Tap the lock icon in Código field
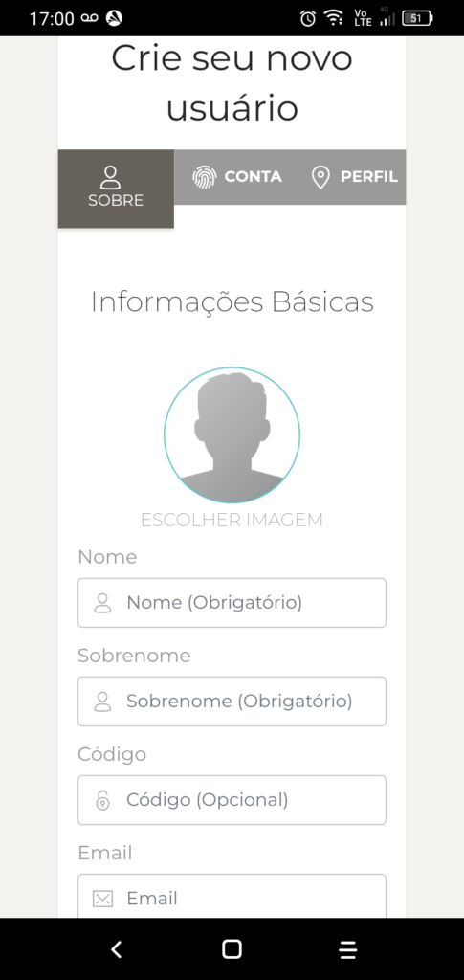The height and width of the screenshot is (980, 464). point(102,801)
